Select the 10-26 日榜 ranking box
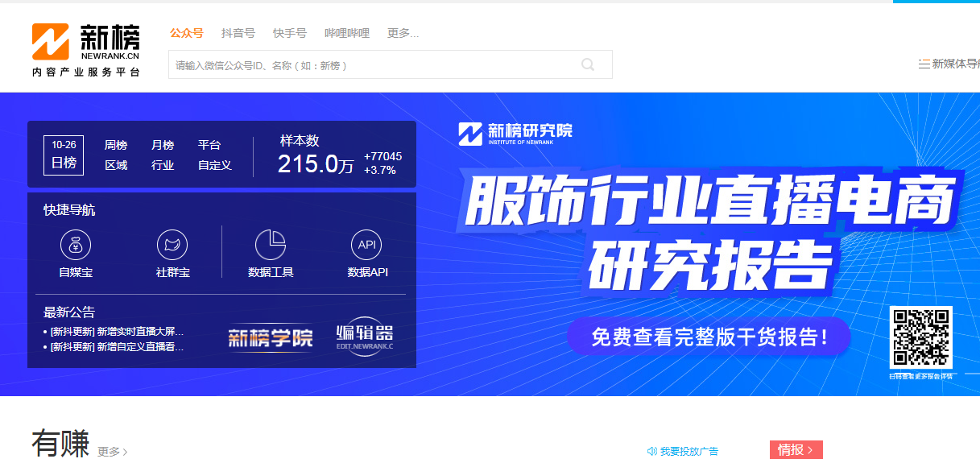The image size is (980, 463). coord(64,155)
